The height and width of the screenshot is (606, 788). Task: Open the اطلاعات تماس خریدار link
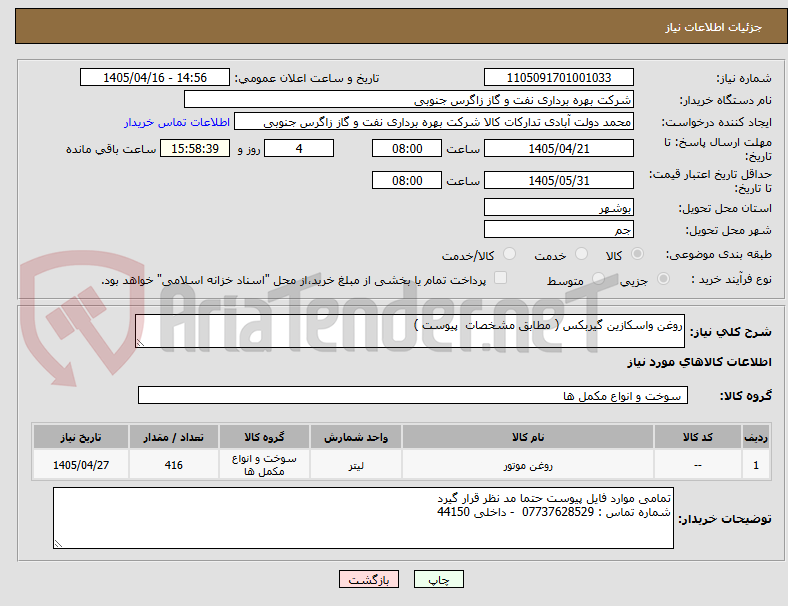(x=177, y=122)
